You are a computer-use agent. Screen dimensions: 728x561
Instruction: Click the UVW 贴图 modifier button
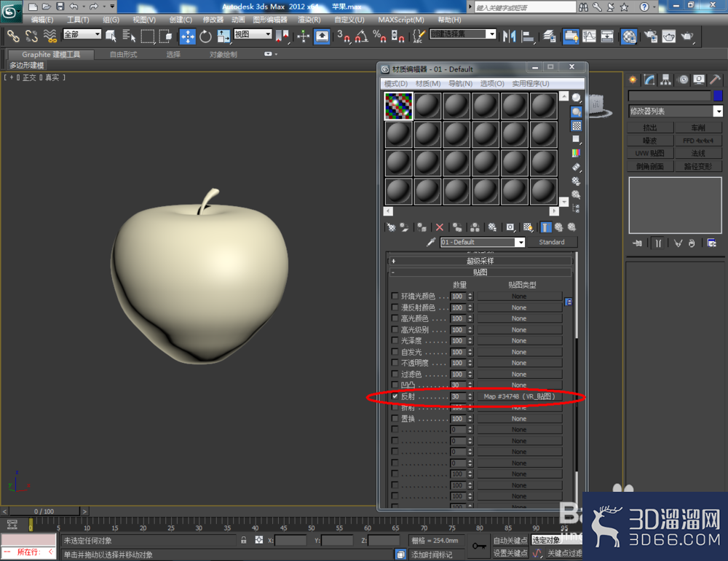[x=650, y=153]
